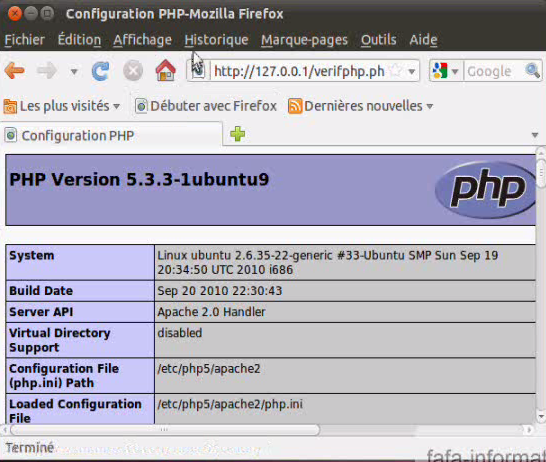Screen dimensions: 546x462
Task: Open the Google search engine selector
Action: [x=446, y=71]
